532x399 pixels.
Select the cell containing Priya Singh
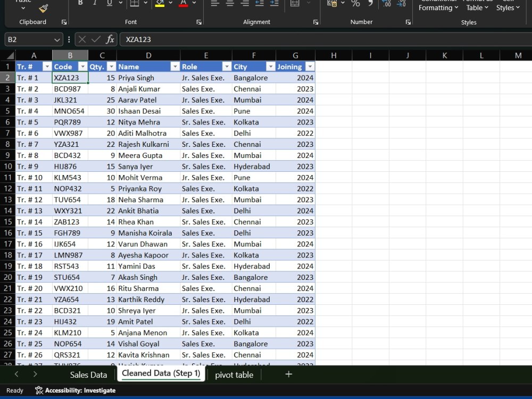click(x=148, y=78)
